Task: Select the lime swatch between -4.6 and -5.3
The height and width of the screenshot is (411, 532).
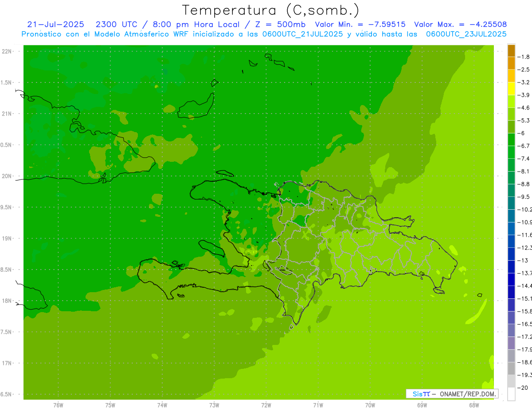Action: [511, 114]
